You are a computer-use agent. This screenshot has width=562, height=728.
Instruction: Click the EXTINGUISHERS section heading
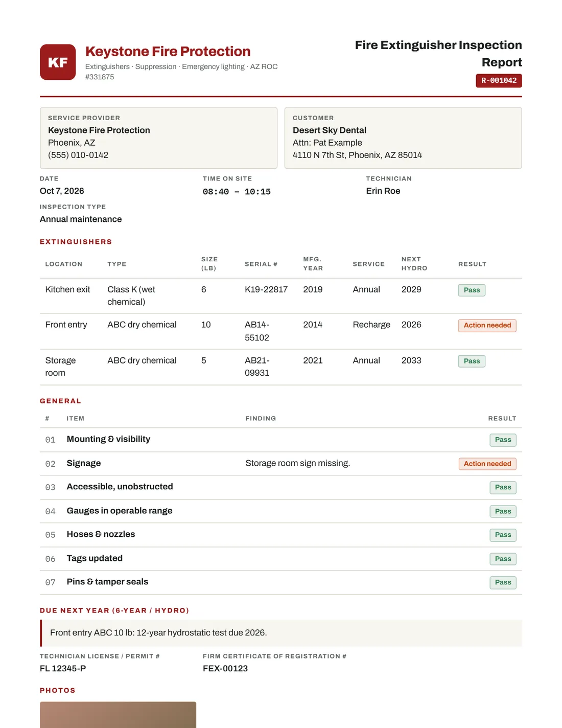[76, 242]
